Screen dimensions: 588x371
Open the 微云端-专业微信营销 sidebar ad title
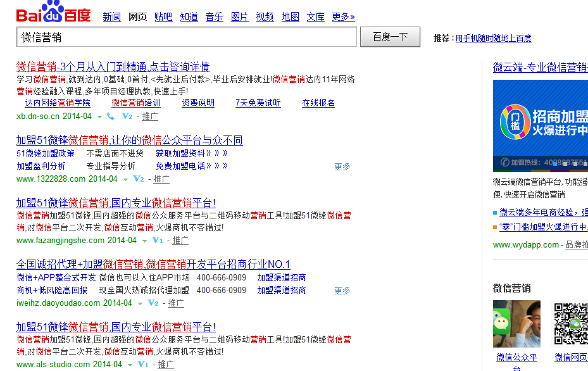(x=541, y=68)
